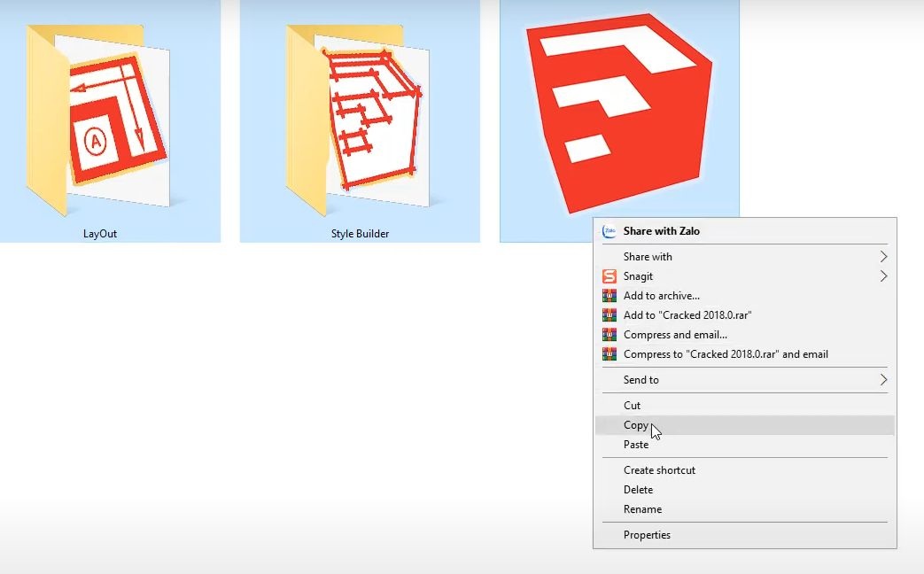Choose Share with Zalo

(745, 231)
